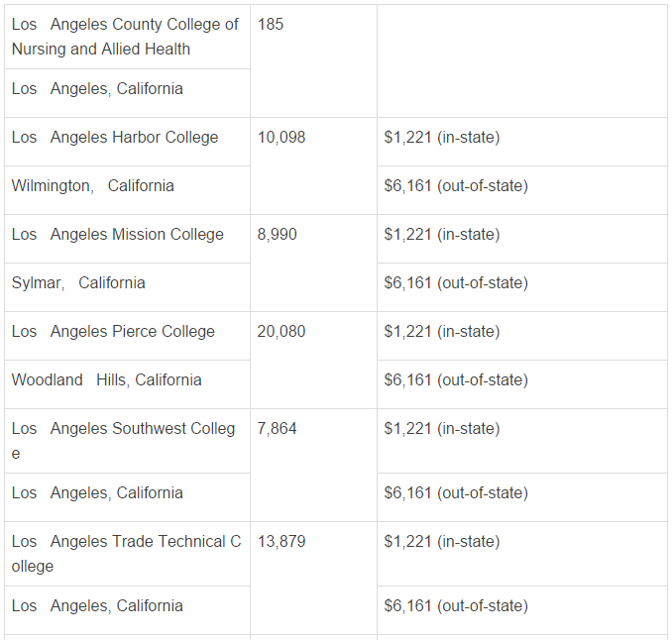This screenshot has width=672, height=640.
Task: Click the 7,864 enrollment figure
Action: (x=277, y=429)
